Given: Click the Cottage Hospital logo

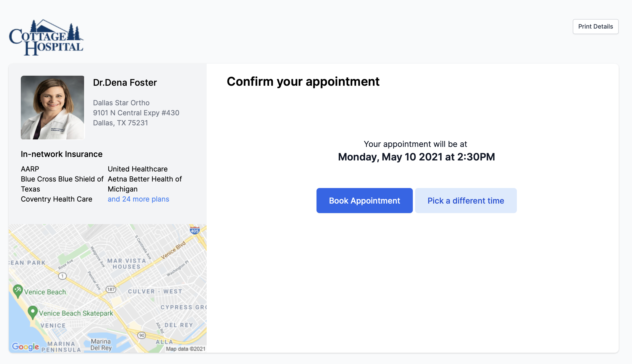Looking at the screenshot, I should tap(46, 38).
